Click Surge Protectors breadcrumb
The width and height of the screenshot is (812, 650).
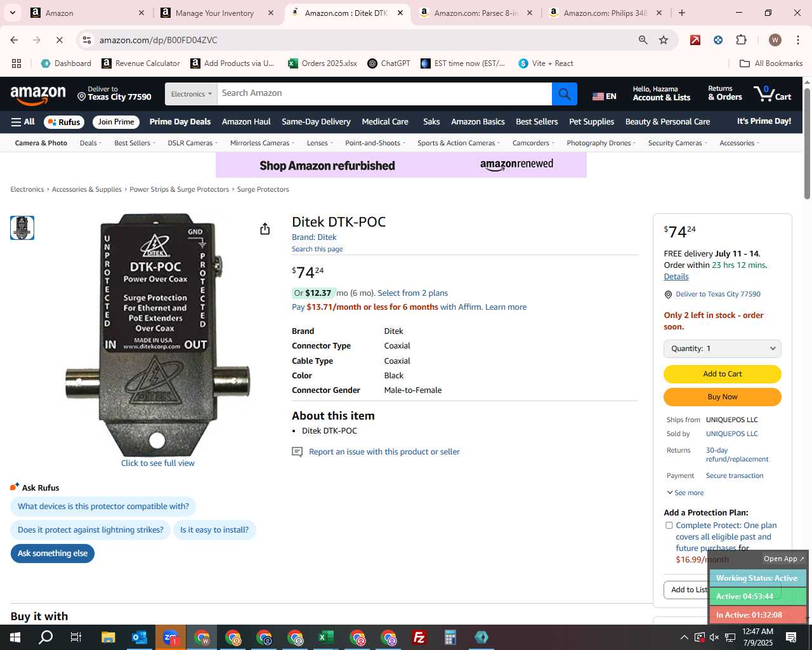pyautogui.click(x=263, y=190)
